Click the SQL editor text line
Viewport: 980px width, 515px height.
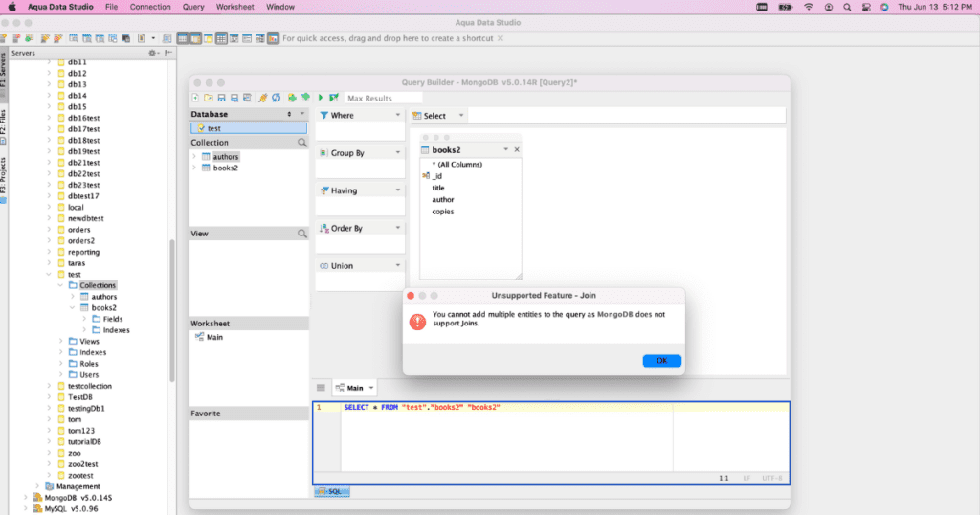point(422,408)
